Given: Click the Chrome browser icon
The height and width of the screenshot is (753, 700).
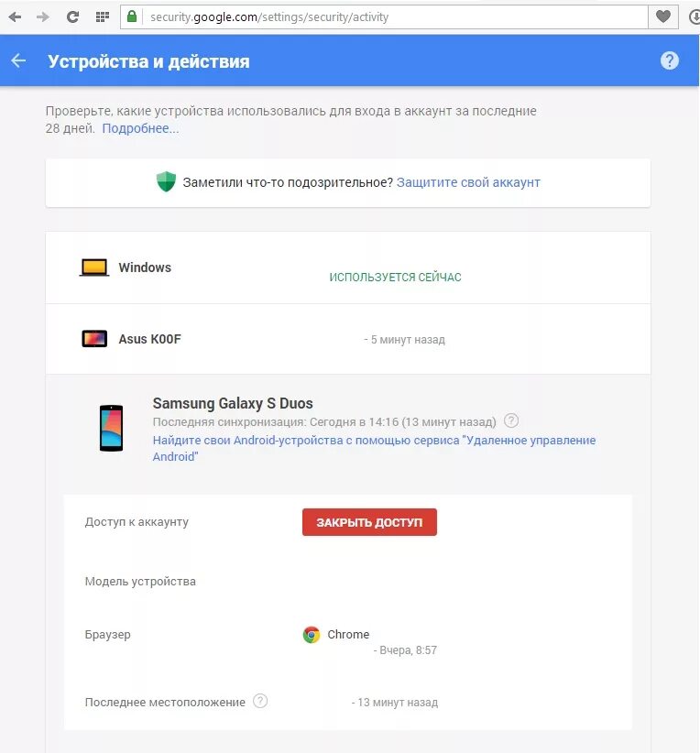Looking at the screenshot, I should pyautogui.click(x=312, y=635).
